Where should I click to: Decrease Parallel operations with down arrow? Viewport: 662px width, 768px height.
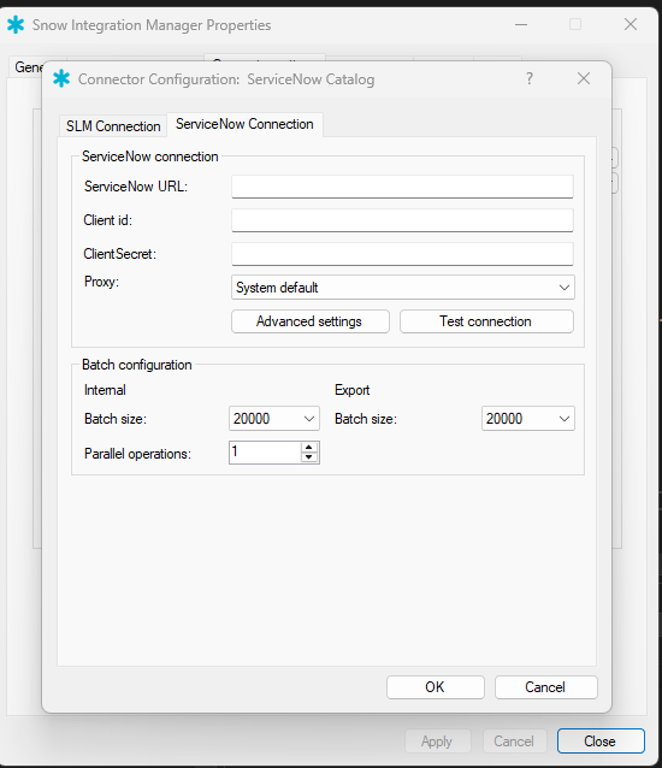(308, 457)
